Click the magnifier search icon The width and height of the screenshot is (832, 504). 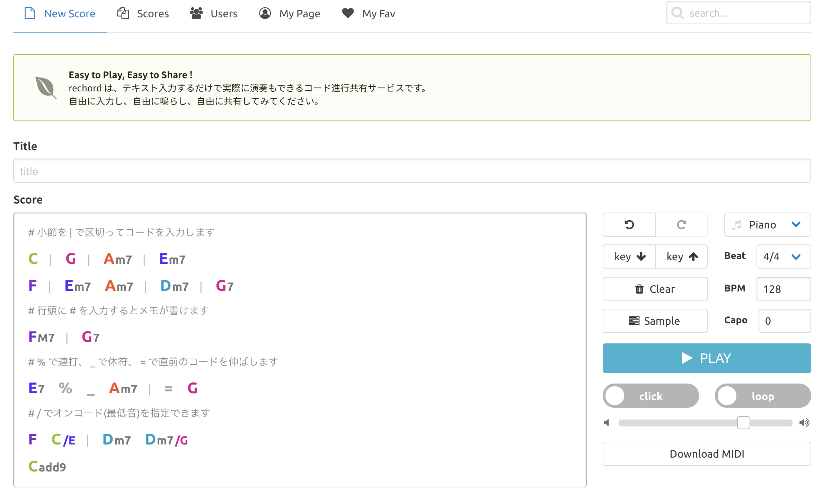(678, 13)
